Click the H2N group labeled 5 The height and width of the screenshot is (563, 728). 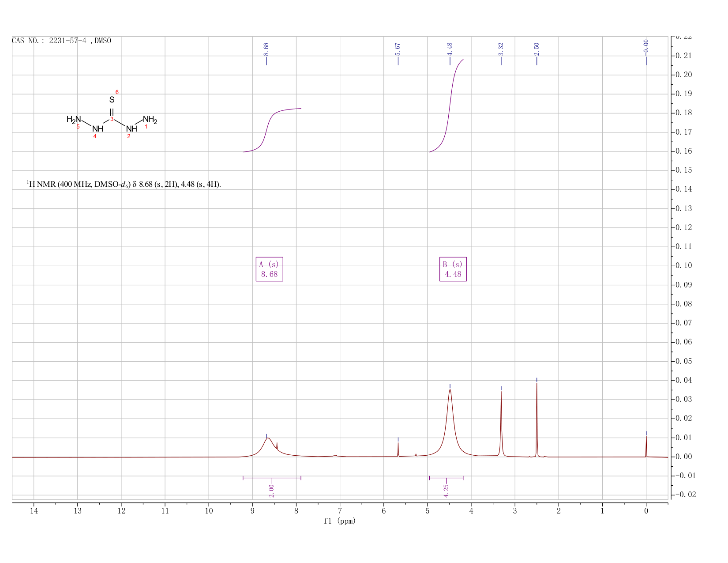(74, 119)
